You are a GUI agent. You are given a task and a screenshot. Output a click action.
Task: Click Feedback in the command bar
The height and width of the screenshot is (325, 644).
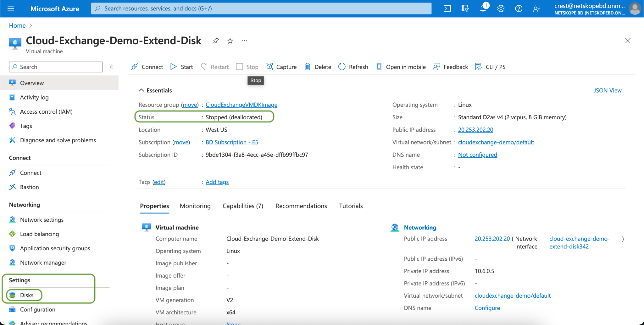(x=450, y=67)
